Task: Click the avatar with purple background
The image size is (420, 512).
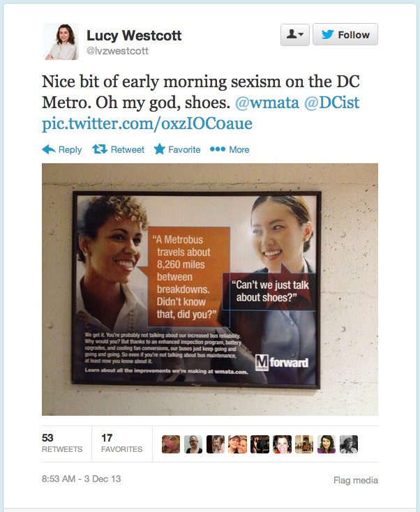Action: click(327, 444)
